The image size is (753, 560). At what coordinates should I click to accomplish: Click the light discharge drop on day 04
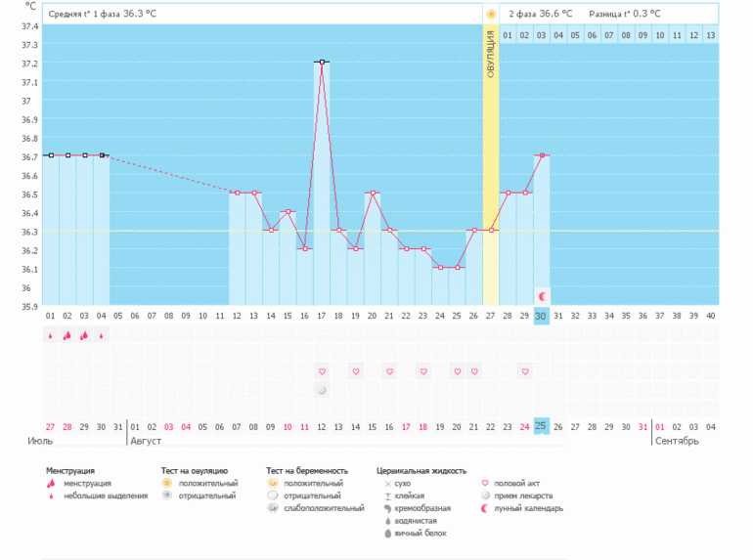coord(102,335)
